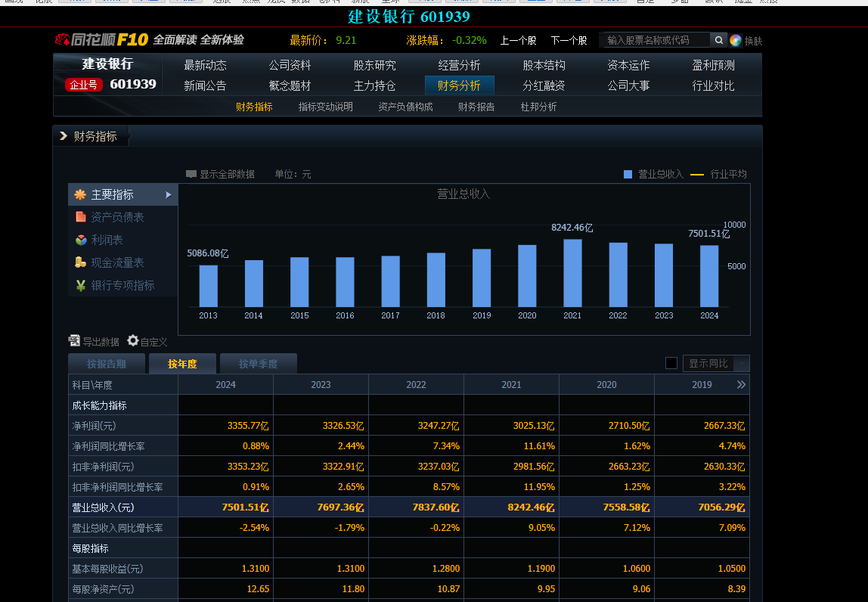Click the 2013 revenue bar
The width and height of the screenshot is (868, 602).
click(x=208, y=286)
